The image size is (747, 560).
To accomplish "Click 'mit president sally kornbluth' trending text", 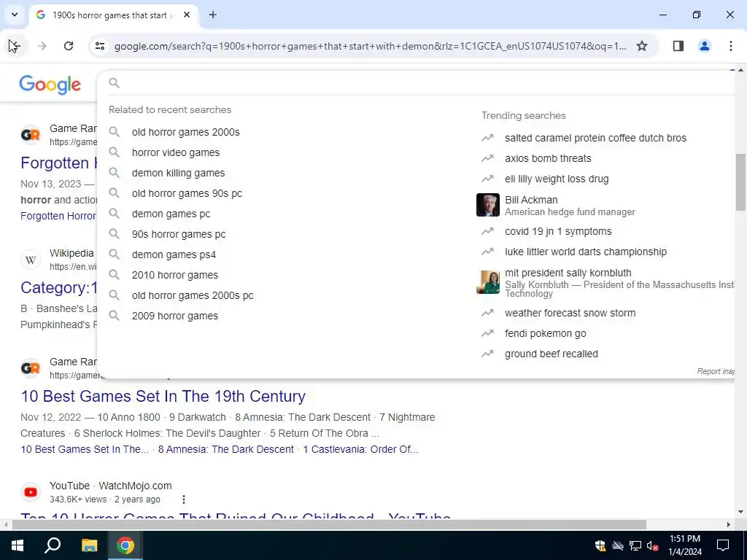I will point(568,273).
